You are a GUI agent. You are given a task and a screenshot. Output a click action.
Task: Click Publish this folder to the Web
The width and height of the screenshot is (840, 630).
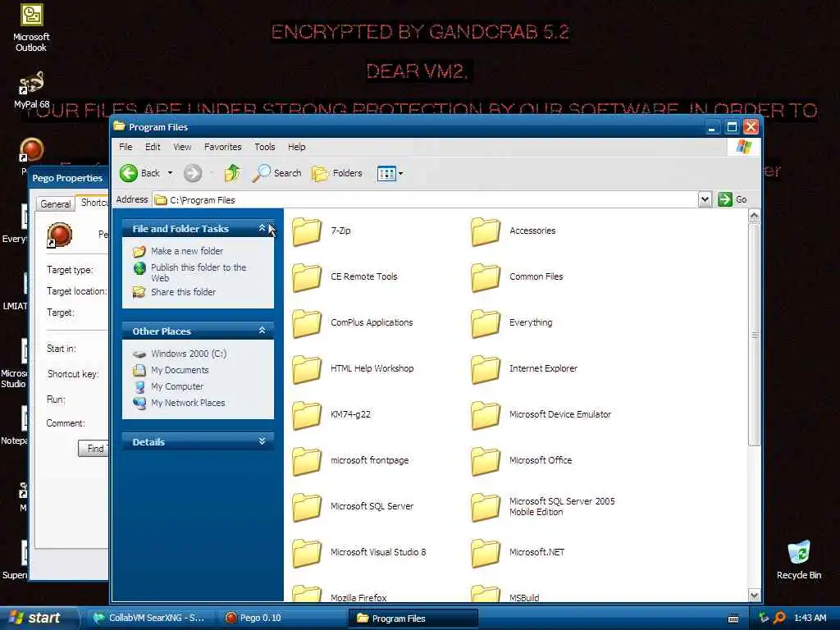199,272
